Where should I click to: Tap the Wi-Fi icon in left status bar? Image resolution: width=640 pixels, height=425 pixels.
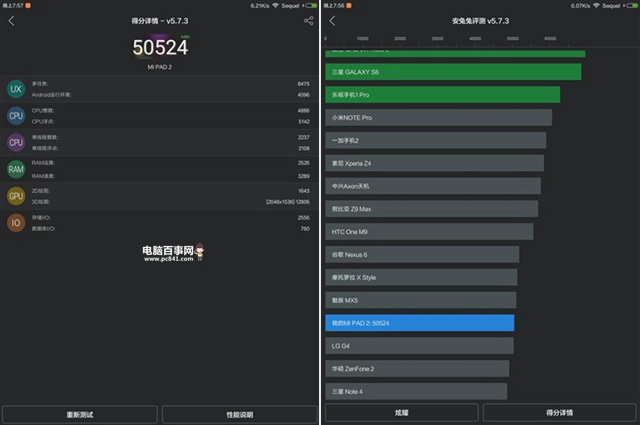point(276,5)
